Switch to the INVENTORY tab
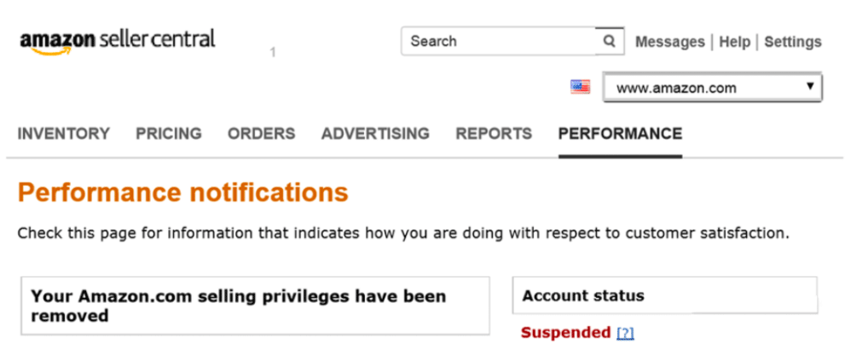This screenshot has height=355, width=868. pyautogui.click(x=64, y=133)
